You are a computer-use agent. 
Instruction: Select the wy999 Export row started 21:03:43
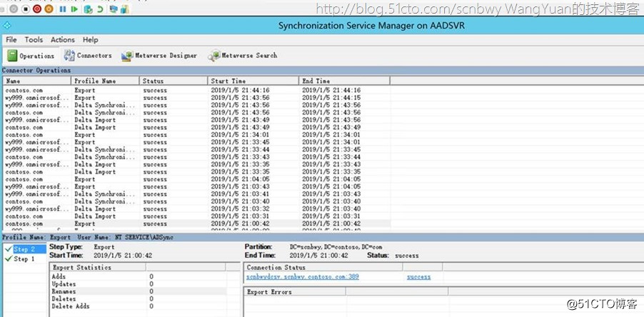coord(196,186)
